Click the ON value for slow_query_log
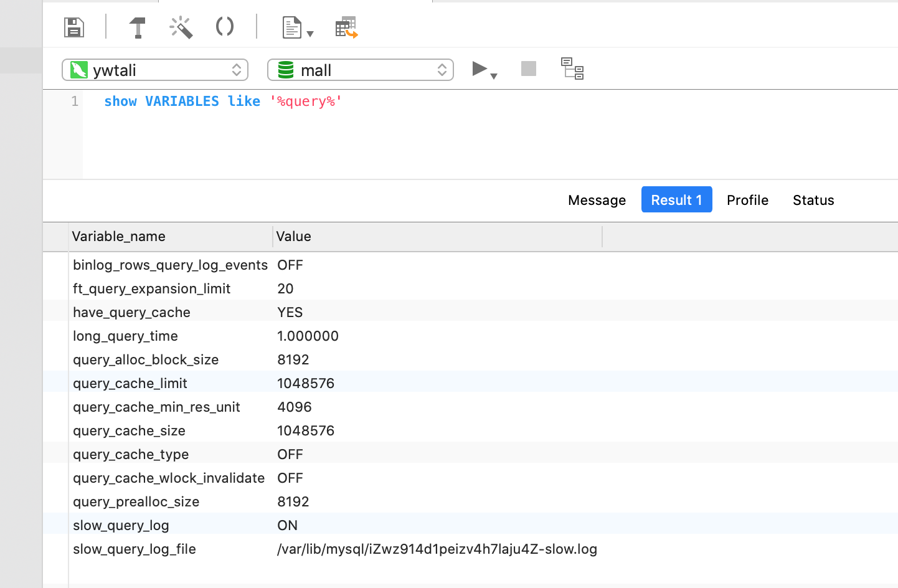This screenshot has height=588, width=898. point(287,525)
